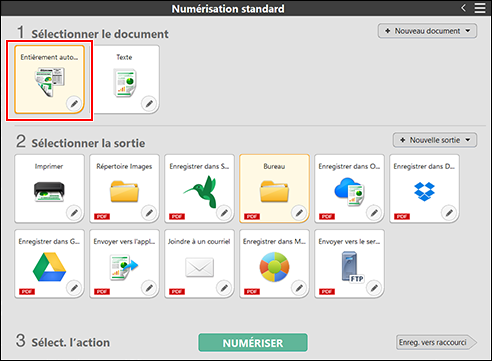Screen dimensions: 492x361
Task: Choose the Bureau output tile
Action: pyautogui.click(x=274, y=188)
